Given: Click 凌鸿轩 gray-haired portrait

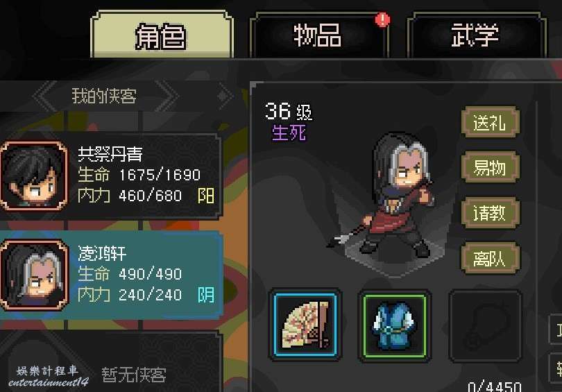Looking at the screenshot, I should point(34,275).
